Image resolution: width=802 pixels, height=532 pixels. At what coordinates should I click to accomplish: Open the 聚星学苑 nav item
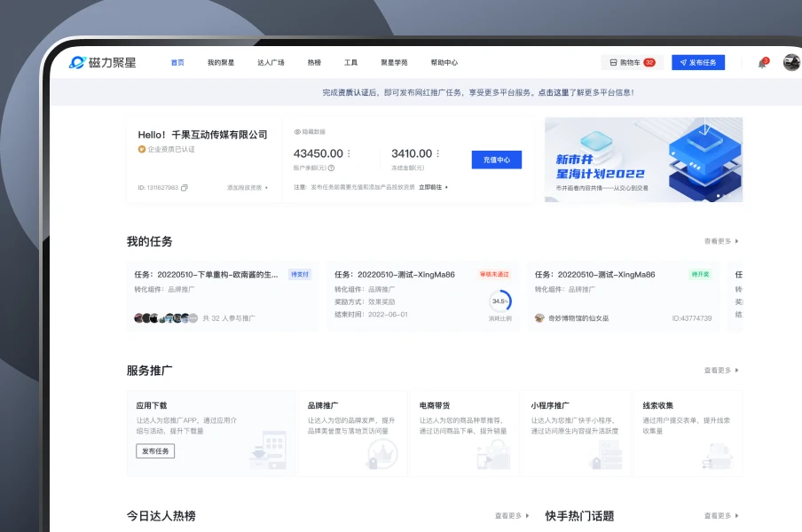pos(394,62)
